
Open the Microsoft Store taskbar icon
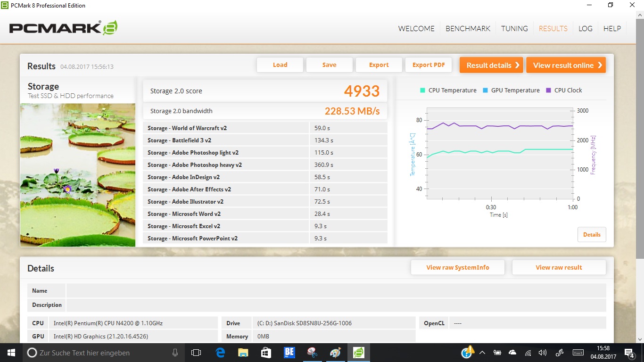pyautogui.click(x=266, y=353)
